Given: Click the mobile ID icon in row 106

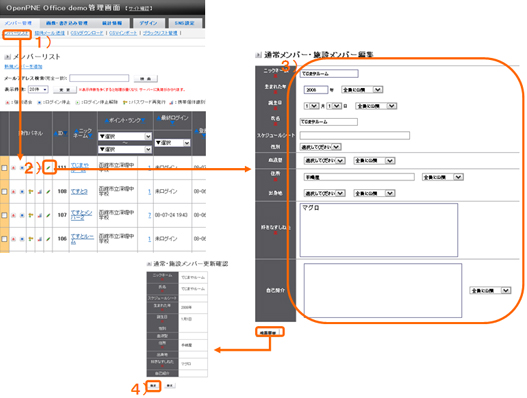Looking at the screenshot, I should tap(40, 239).
